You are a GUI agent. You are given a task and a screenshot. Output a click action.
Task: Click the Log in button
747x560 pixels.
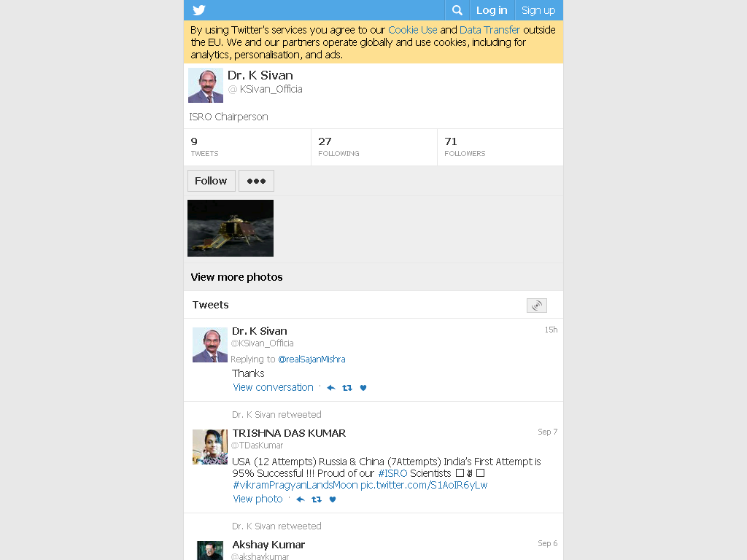[492, 10]
